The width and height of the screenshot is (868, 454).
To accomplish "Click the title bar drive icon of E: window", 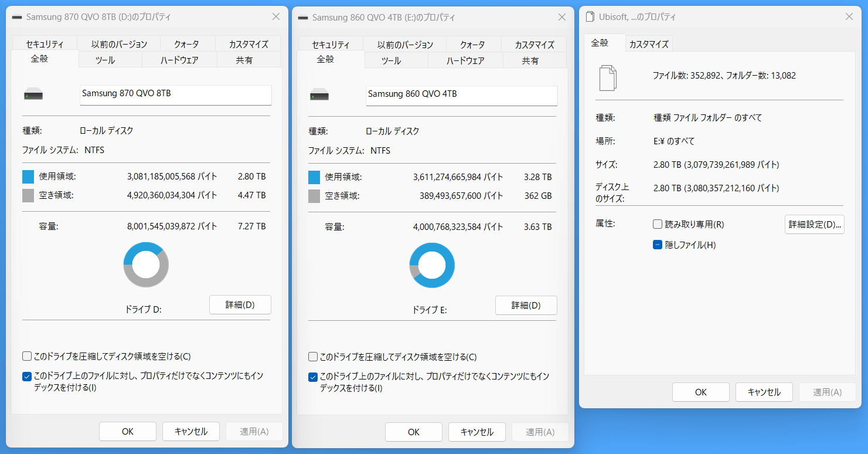I will pos(302,17).
